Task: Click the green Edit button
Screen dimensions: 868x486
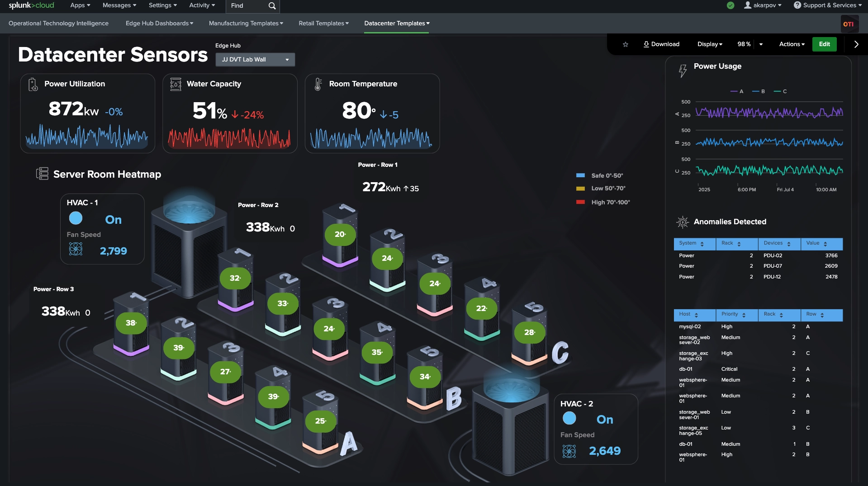Action: click(x=824, y=44)
